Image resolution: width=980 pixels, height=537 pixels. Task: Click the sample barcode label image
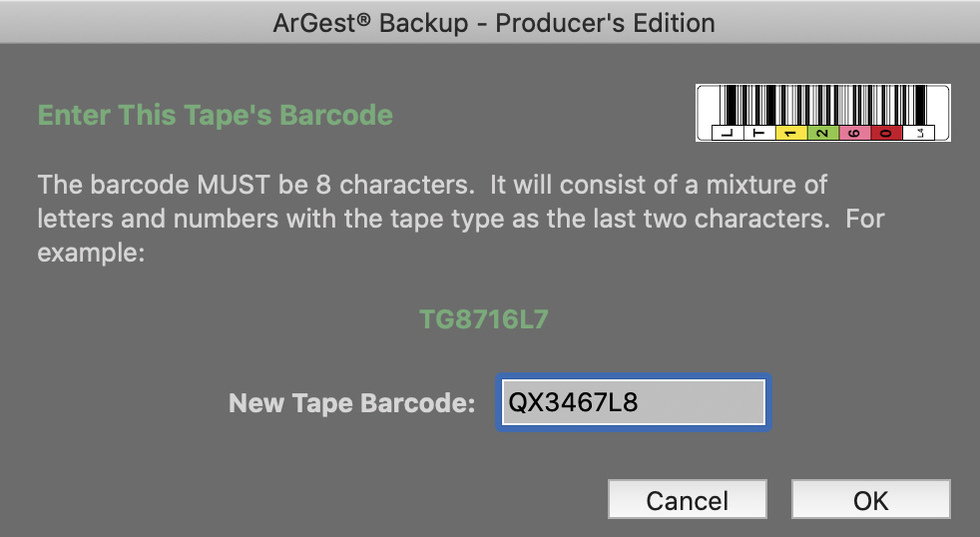(823, 113)
